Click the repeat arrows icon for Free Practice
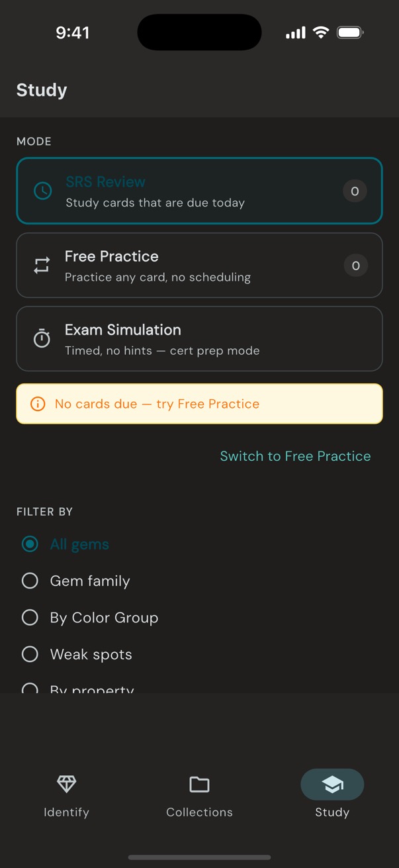399x868 pixels. 42,265
